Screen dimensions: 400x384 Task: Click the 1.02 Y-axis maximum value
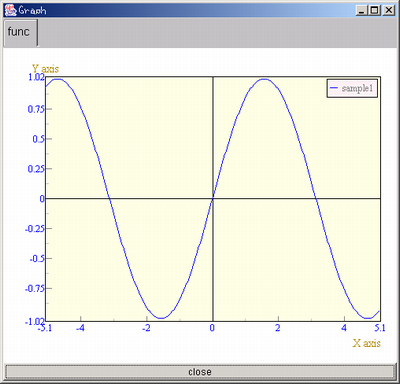pos(36,77)
